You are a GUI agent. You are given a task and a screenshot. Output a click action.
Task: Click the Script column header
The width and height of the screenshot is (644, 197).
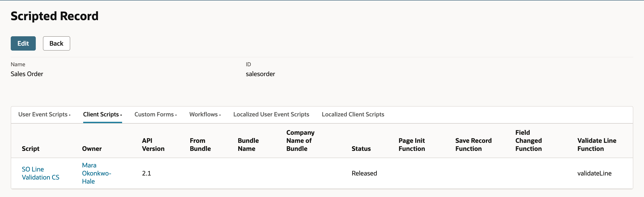(30, 149)
